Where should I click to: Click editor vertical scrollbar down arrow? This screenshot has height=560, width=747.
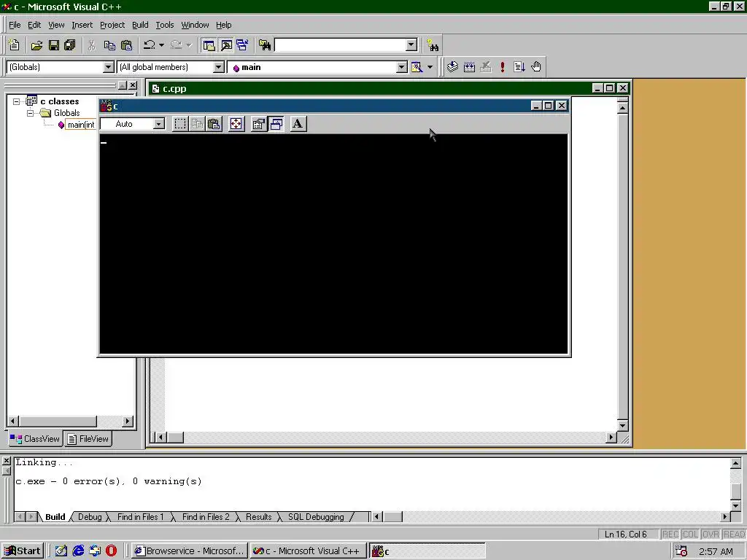coord(622,425)
